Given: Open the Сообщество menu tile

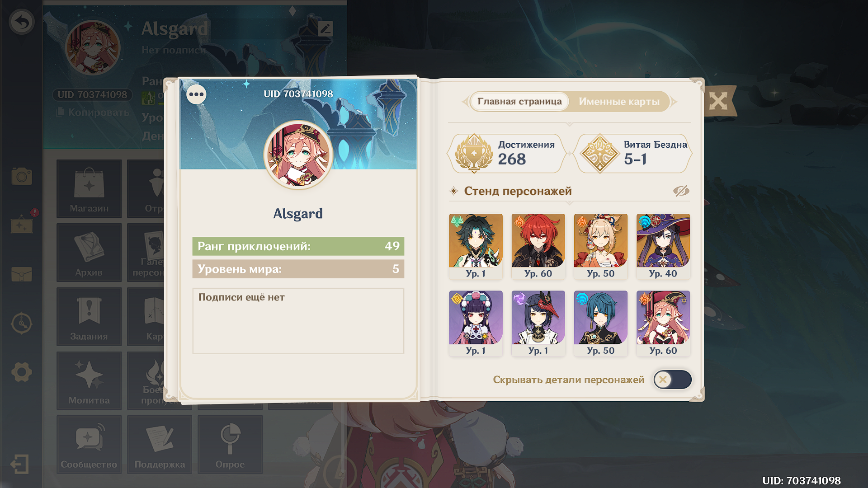Looking at the screenshot, I should click(89, 445).
